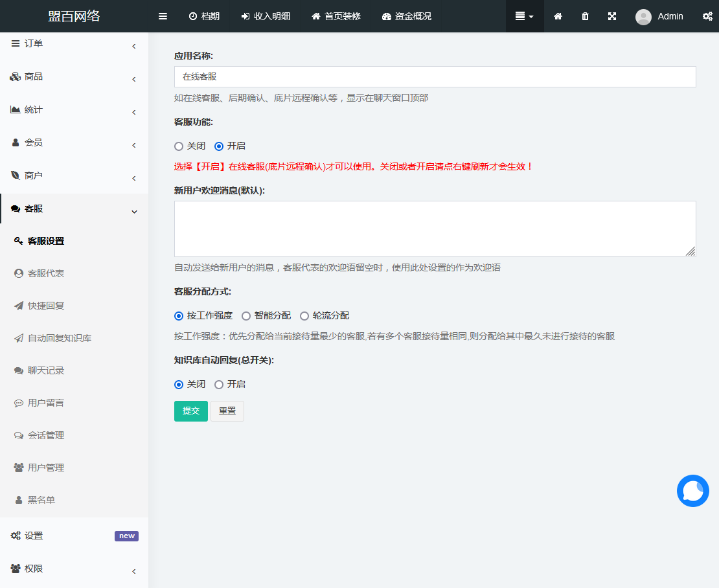Go to 资金概况 in top navigation
719x588 pixels.
[407, 16]
